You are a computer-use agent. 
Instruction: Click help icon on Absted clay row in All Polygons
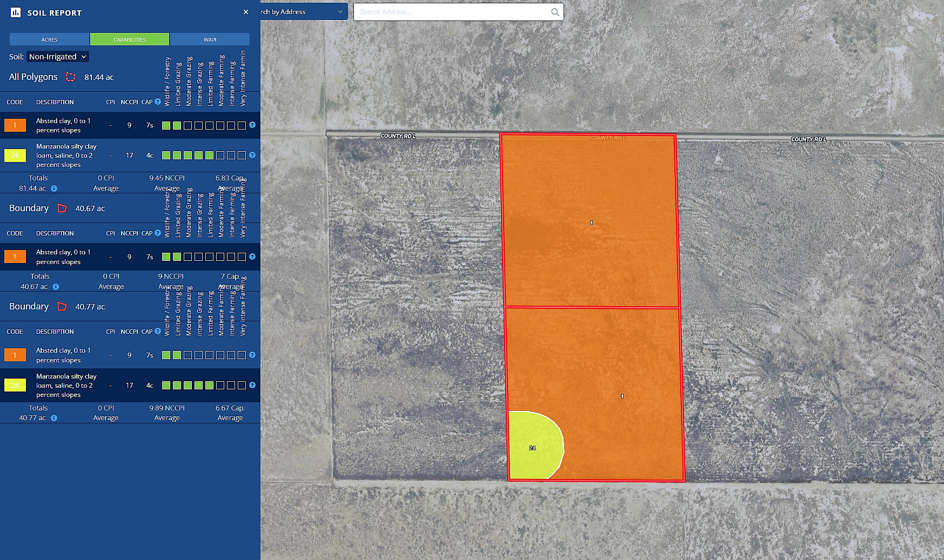pos(252,125)
